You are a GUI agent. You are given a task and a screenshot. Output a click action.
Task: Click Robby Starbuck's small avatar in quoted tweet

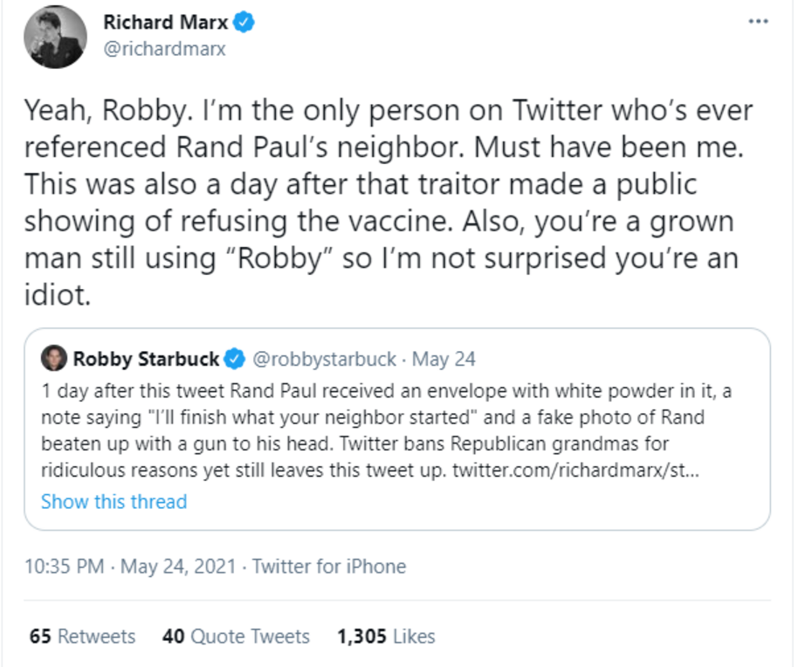tap(53, 359)
